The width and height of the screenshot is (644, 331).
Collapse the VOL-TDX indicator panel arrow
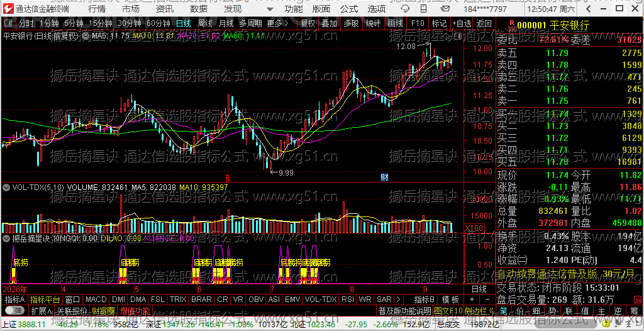tap(6, 187)
